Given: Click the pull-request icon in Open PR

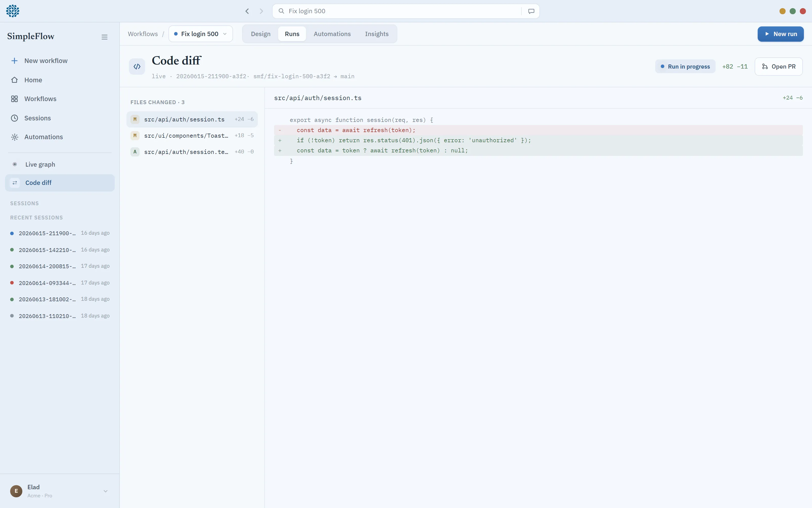Looking at the screenshot, I should click(x=765, y=67).
